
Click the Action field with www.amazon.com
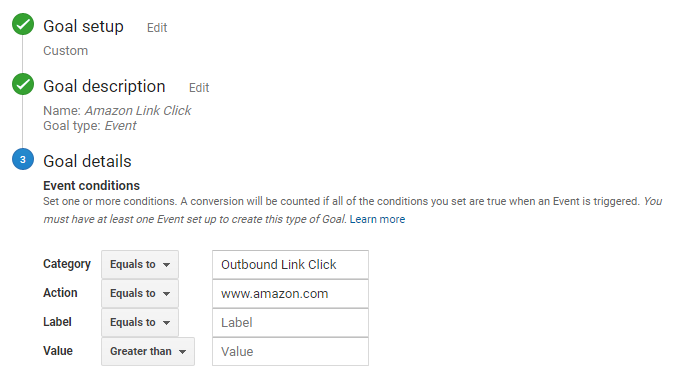(x=291, y=294)
